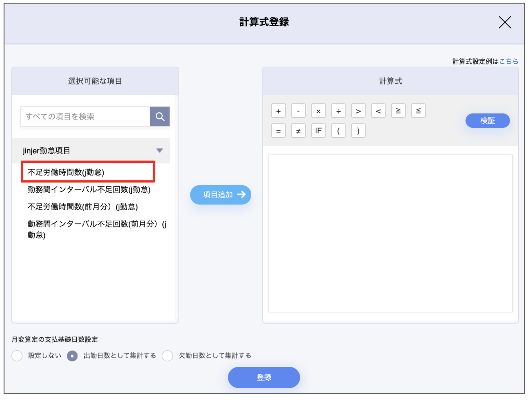Insert the opening parenthesis button
This screenshot has width=532, height=400.
coord(338,131)
